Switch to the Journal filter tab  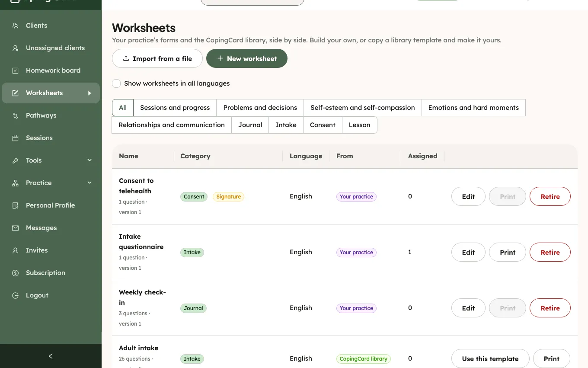tap(250, 125)
